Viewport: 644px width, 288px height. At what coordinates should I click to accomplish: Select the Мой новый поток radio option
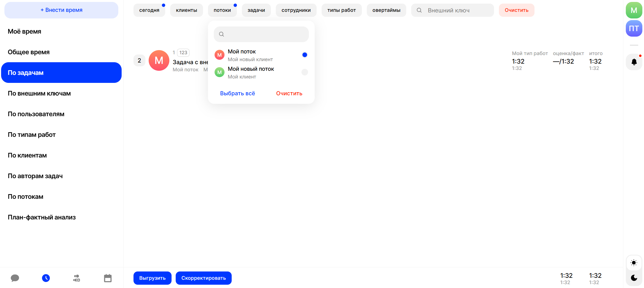[x=304, y=72]
